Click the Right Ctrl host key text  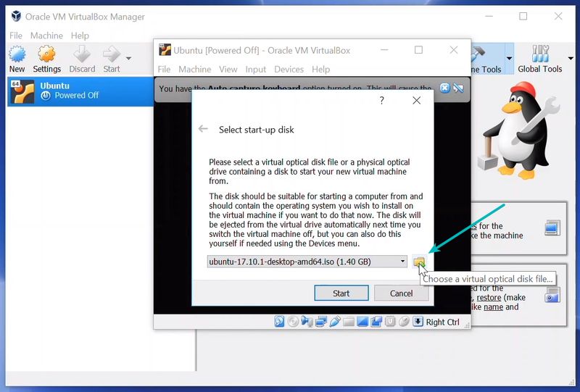point(442,322)
